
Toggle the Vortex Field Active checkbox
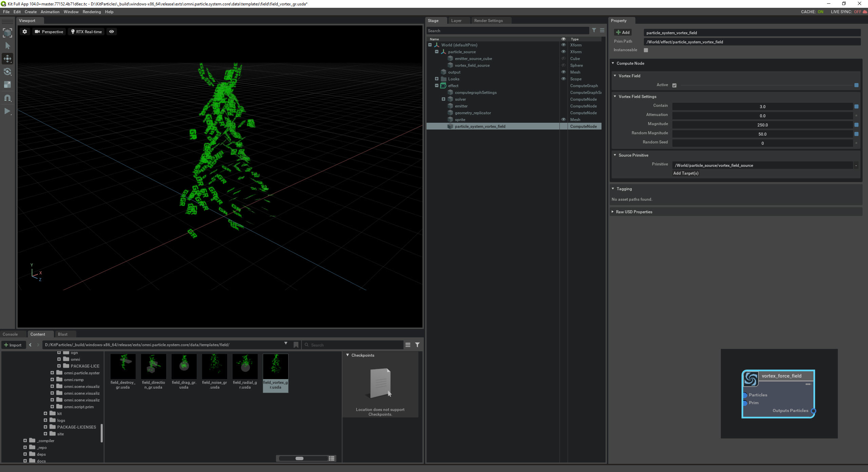[x=674, y=85]
